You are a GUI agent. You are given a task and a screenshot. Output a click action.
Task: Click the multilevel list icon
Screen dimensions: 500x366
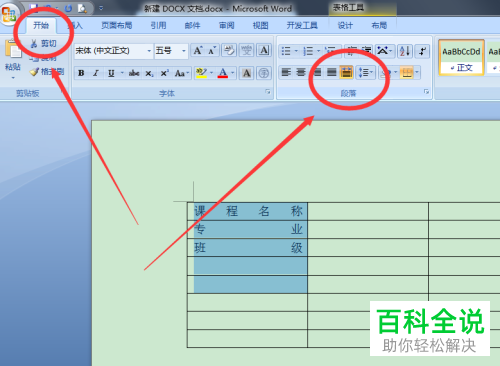click(x=330, y=51)
